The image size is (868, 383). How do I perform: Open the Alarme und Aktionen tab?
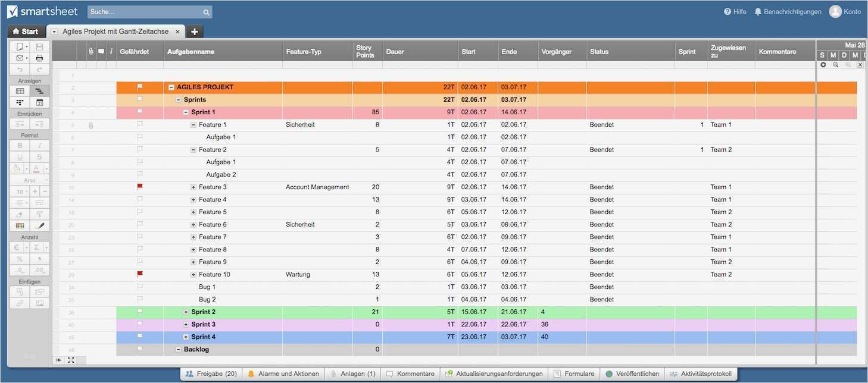pyautogui.click(x=283, y=374)
